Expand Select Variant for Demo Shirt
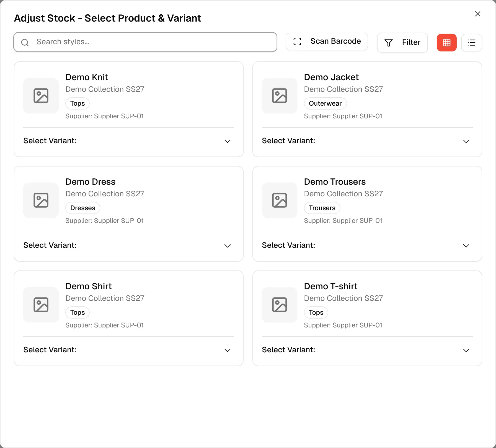The image size is (496, 448). (129, 350)
